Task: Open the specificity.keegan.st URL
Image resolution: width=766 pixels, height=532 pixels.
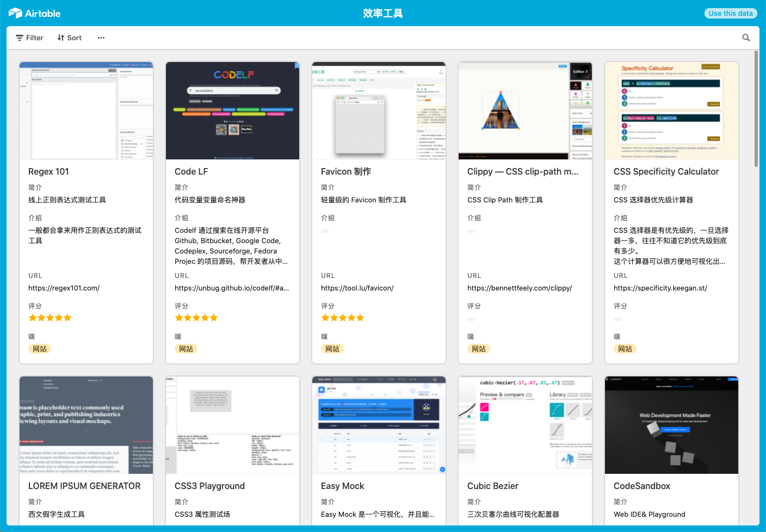Action: pos(660,288)
